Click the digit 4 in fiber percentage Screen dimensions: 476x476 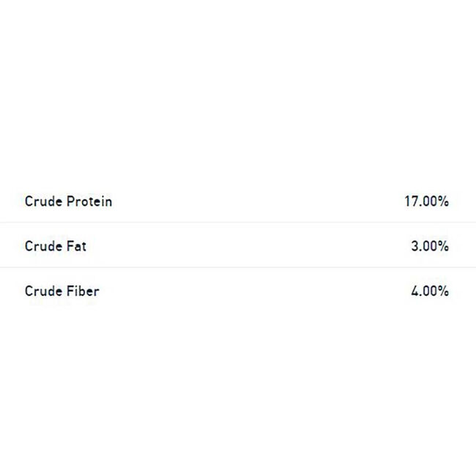tap(415, 291)
